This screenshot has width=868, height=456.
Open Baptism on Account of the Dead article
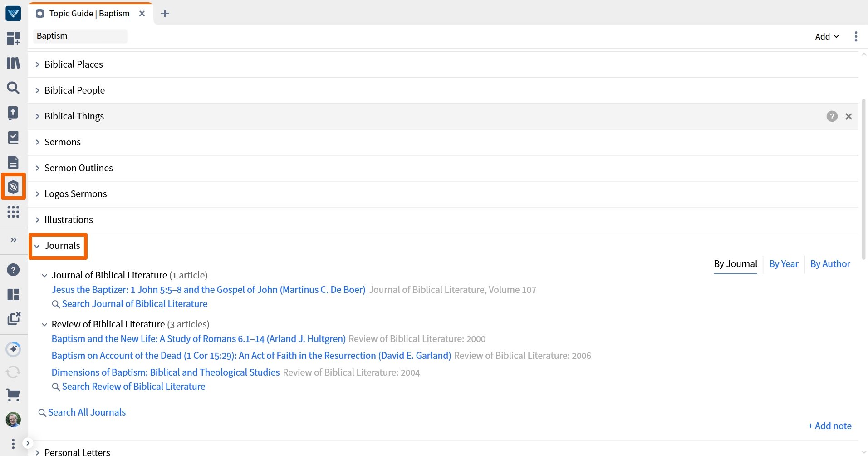[251, 356]
